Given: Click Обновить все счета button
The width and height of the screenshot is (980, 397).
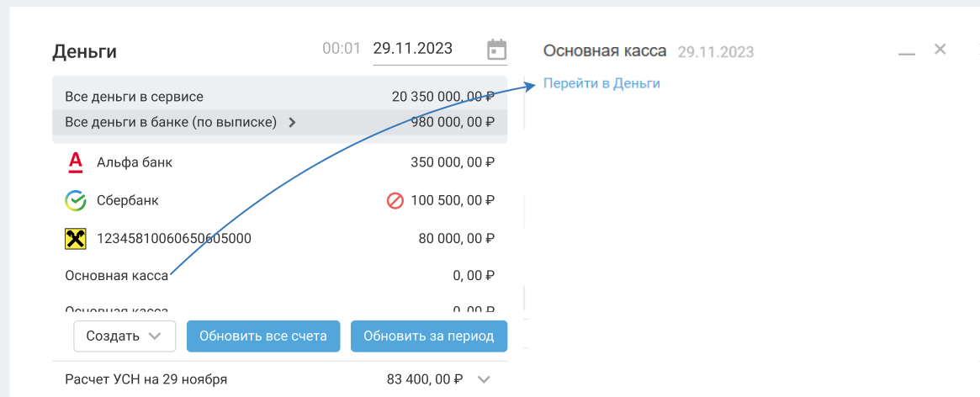Looking at the screenshot, I should point(262,336).
